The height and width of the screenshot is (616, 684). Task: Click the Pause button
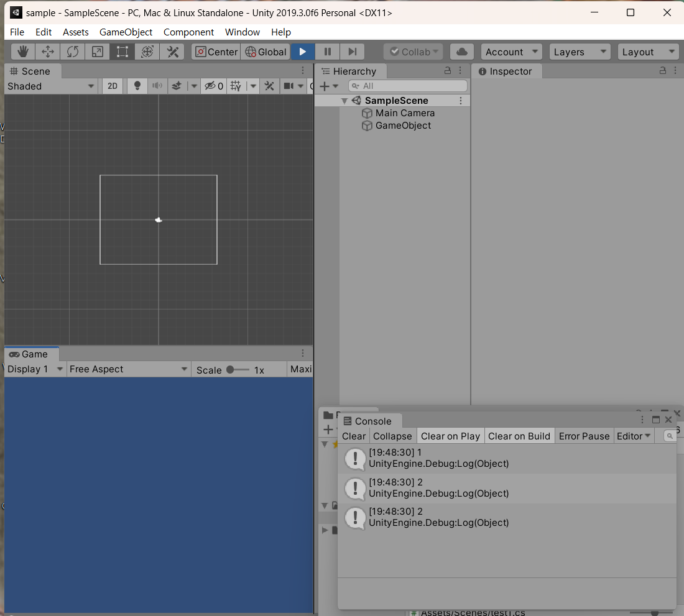[328, 52]
